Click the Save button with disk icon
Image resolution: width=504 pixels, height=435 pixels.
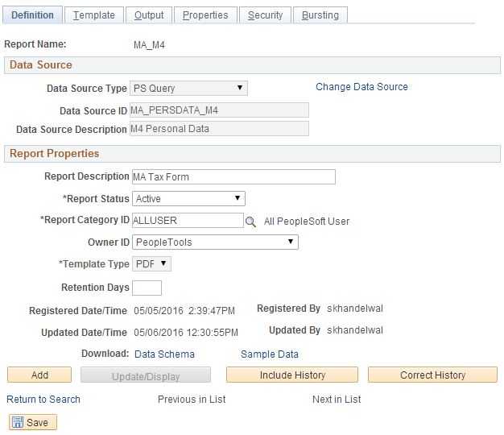point(32,422)
